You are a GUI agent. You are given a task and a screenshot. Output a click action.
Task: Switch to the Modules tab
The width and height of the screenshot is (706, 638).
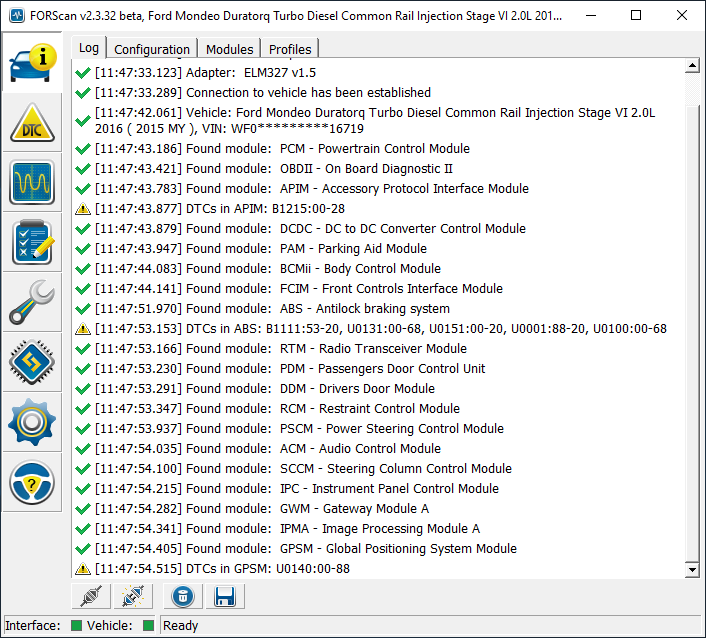click(x=229, y=49)
